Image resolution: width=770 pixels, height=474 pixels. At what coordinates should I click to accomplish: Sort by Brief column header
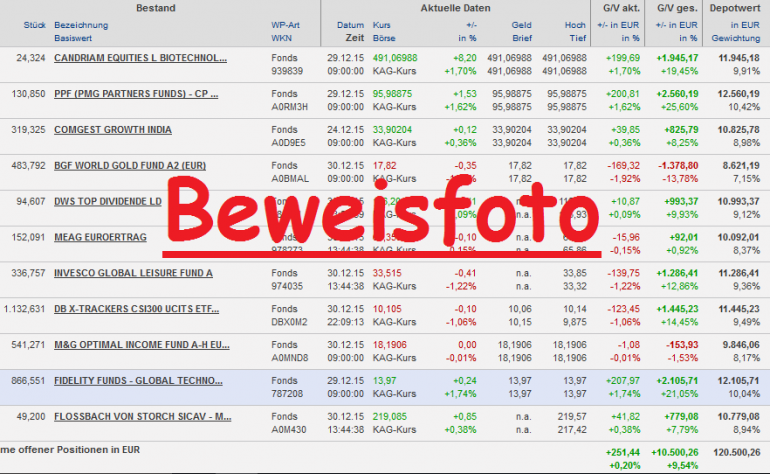pyautogui.click(x=522, y=38)
